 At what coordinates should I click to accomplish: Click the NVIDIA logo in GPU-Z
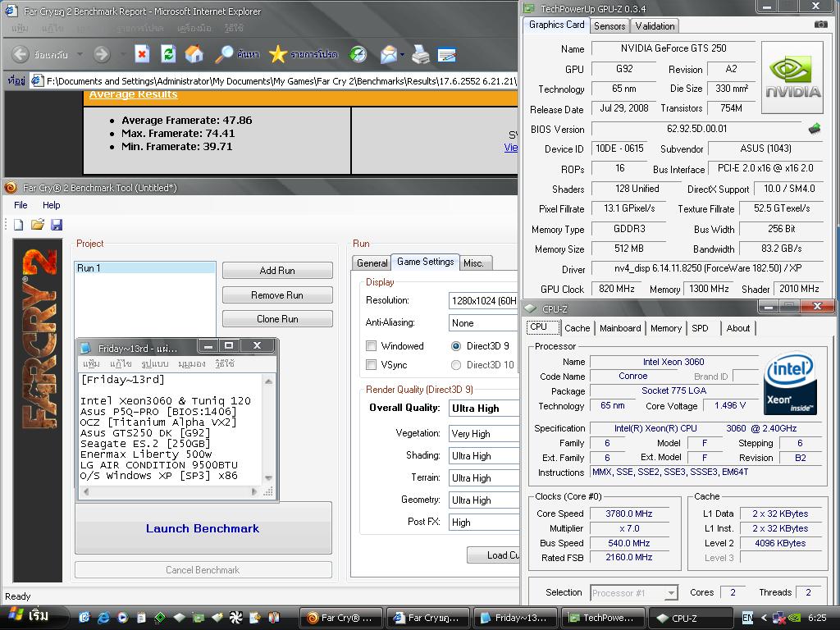pyautogui.click(x=792, y=78)
